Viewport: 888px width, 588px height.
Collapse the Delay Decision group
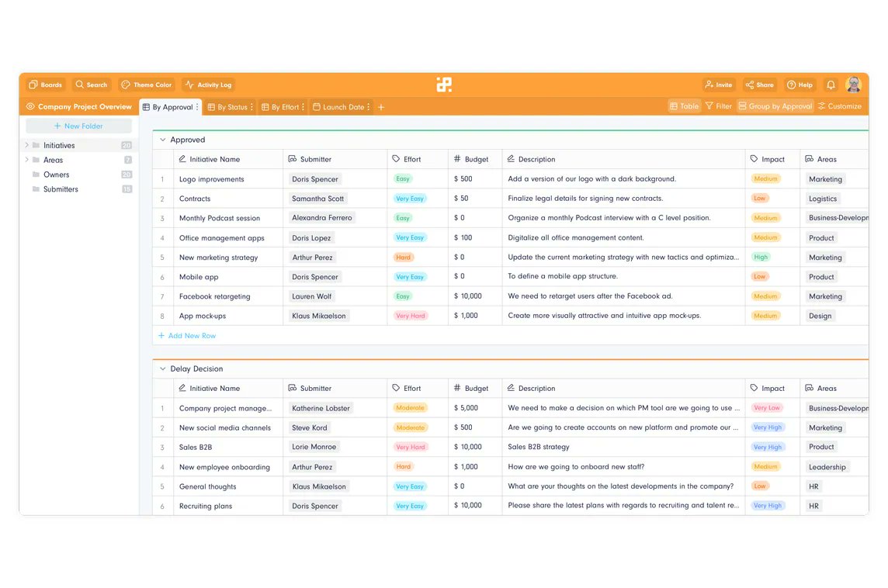162,369
